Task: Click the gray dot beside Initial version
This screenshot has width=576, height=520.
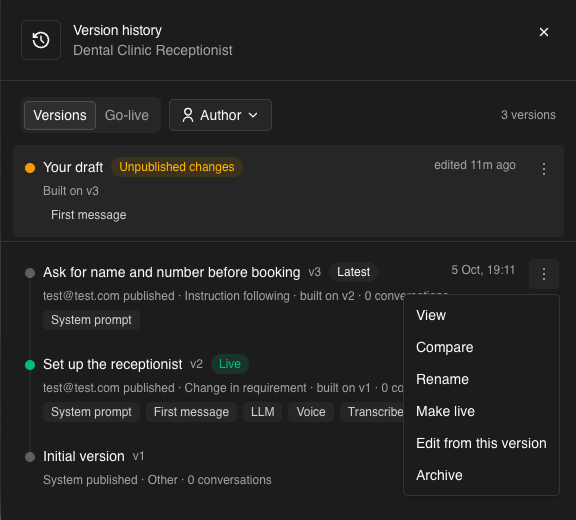Action: tap(30, 457)
